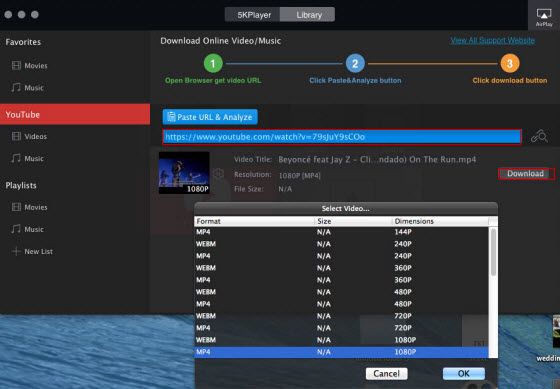
Task: Switch to the Library tab
Action: 308,15
